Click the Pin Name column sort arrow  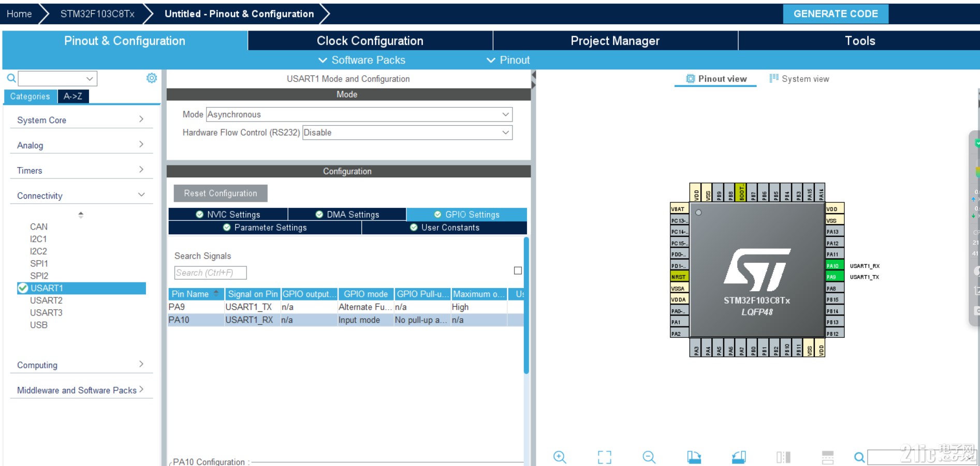(216, 293)
